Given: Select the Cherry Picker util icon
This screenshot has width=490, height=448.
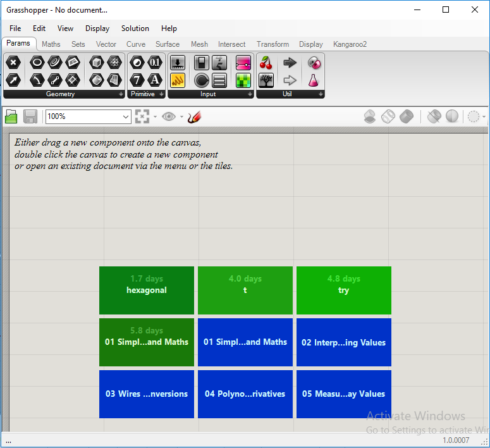Looking at the screenshot, I should tap(266, 63).
